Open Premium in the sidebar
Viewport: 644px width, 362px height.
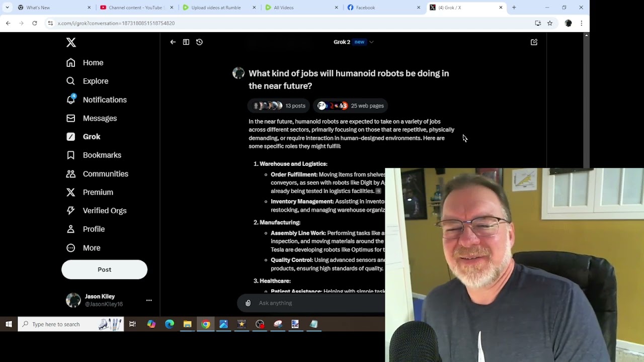(90, 192)
